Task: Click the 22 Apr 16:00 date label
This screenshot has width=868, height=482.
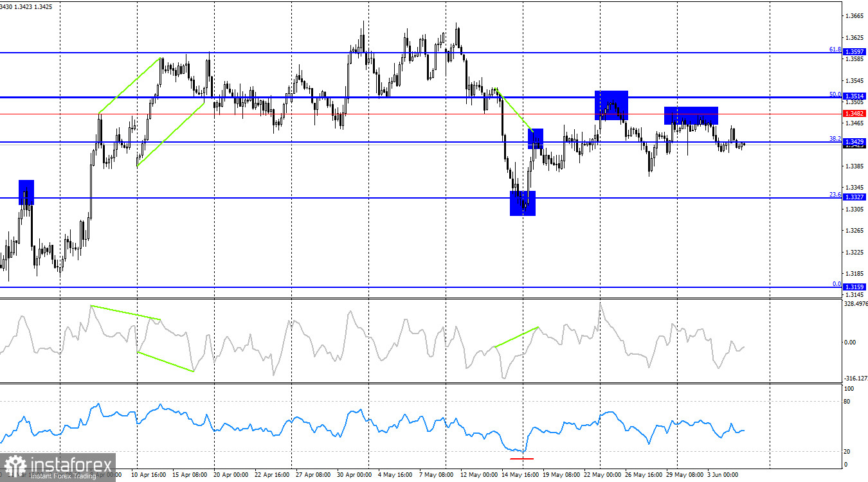Action: click(x=271, y=475)
